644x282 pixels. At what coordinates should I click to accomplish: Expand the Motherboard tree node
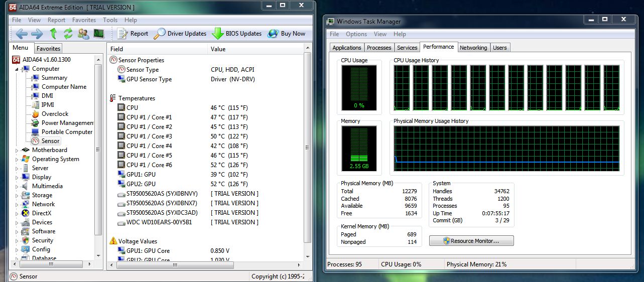pyautogui.click(x=17, y=150)
